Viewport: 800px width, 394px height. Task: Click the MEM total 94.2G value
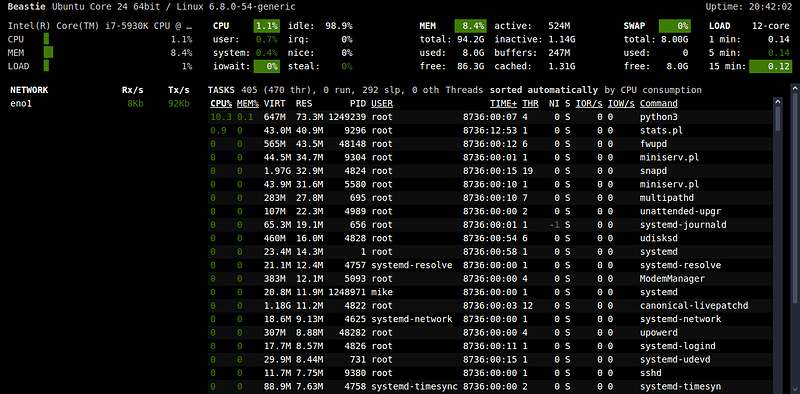pyautogui.click(x=471, y=39)
